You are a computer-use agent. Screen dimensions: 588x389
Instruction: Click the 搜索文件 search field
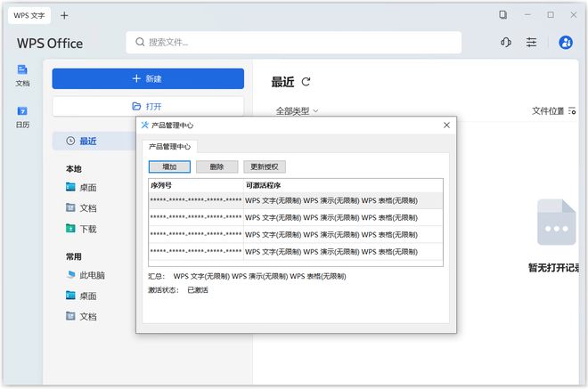tap(294, 43)
